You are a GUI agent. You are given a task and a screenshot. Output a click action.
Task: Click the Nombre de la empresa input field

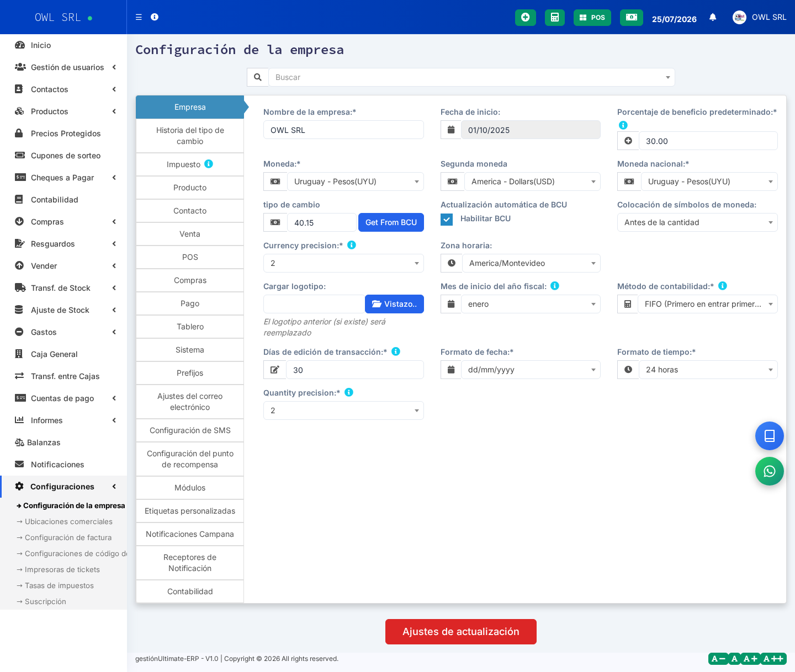click(x=343, y=130)
